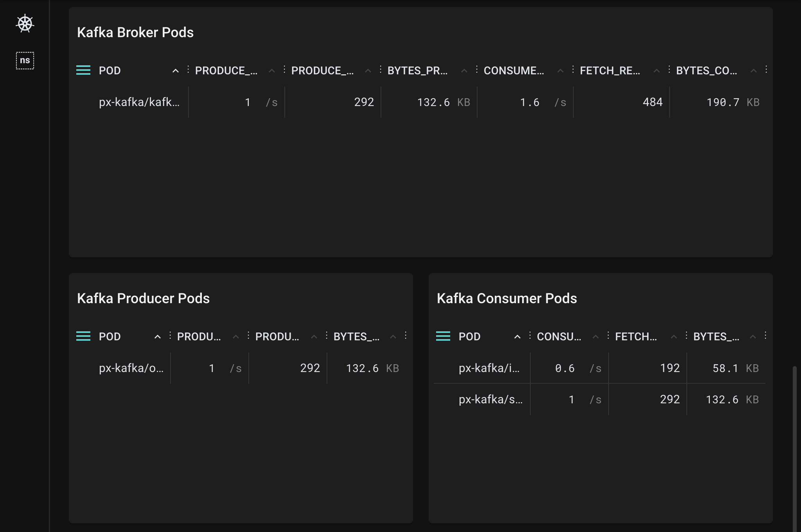Viewport: 801px width, 532px height.
Task: Open the namespace (ns) sidebar icon
Action: point(25,61)
